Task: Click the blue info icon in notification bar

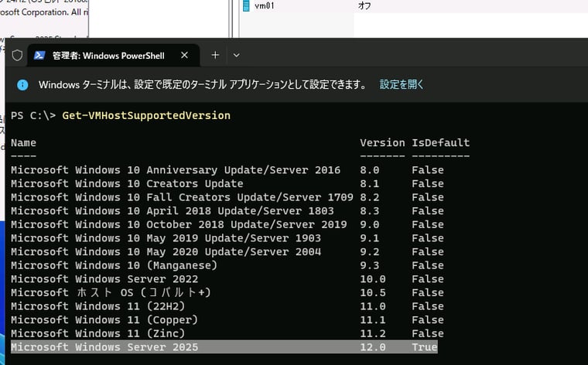Action: click(23, 84)
